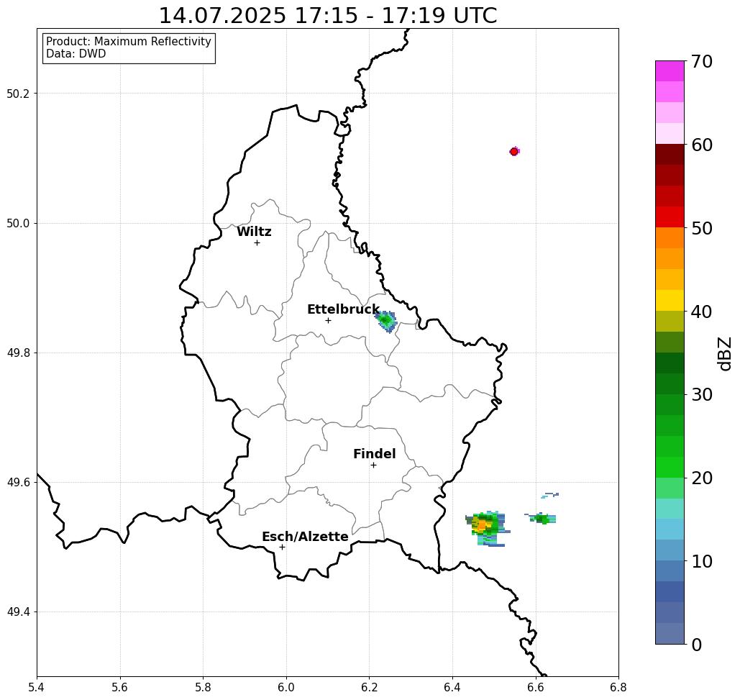
Task: Click the dBZ colorbar unit label
Action: pos(724,353)
